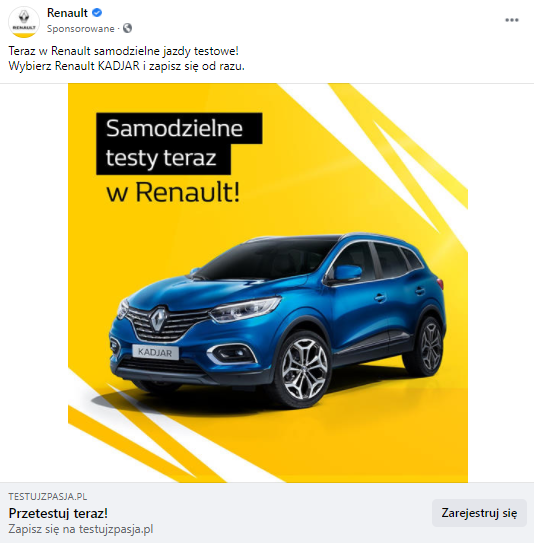Click the Renault page name link
This screenshot has width=534, height=543.
tap(67, 13)
